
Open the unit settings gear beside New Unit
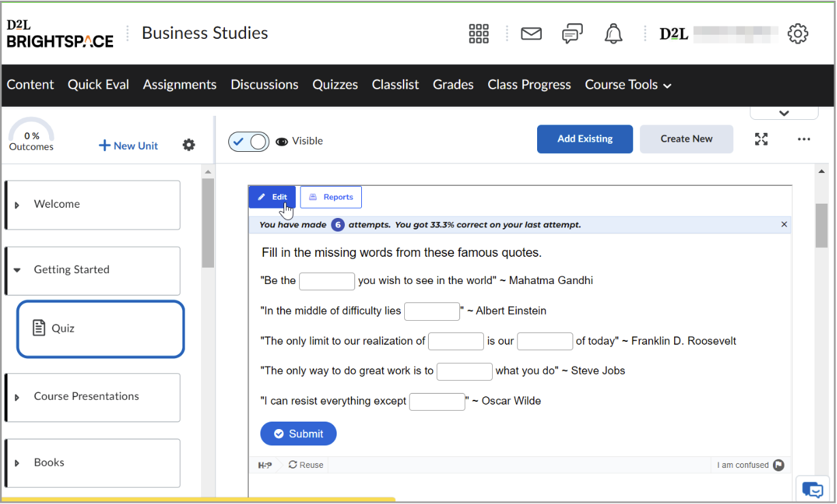(x=188, y=144)
